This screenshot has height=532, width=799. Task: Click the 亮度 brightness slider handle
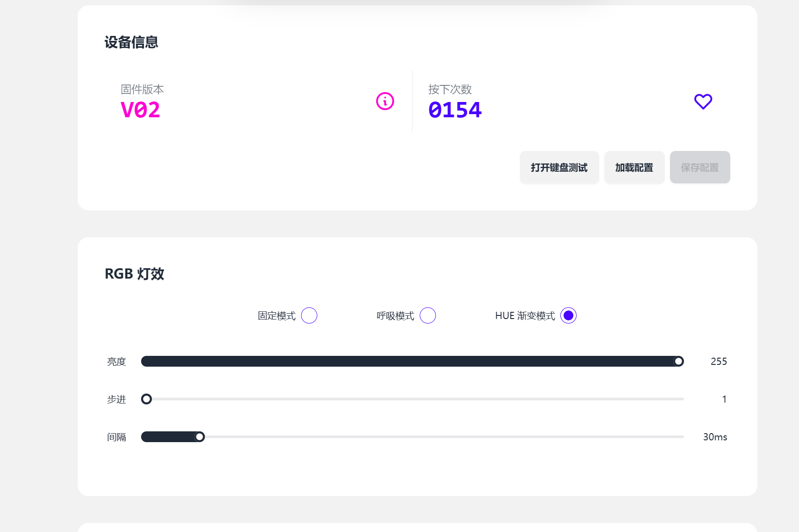[679, 361]
